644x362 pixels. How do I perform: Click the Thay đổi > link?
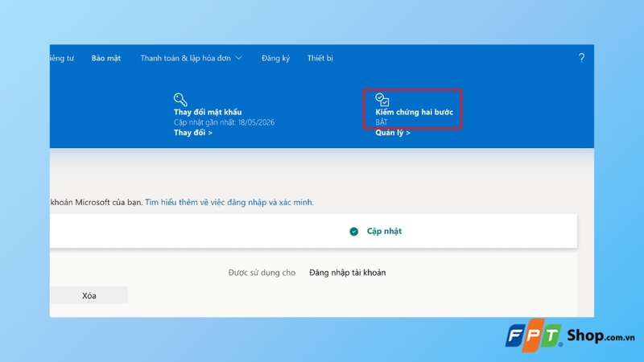point(192,133)
